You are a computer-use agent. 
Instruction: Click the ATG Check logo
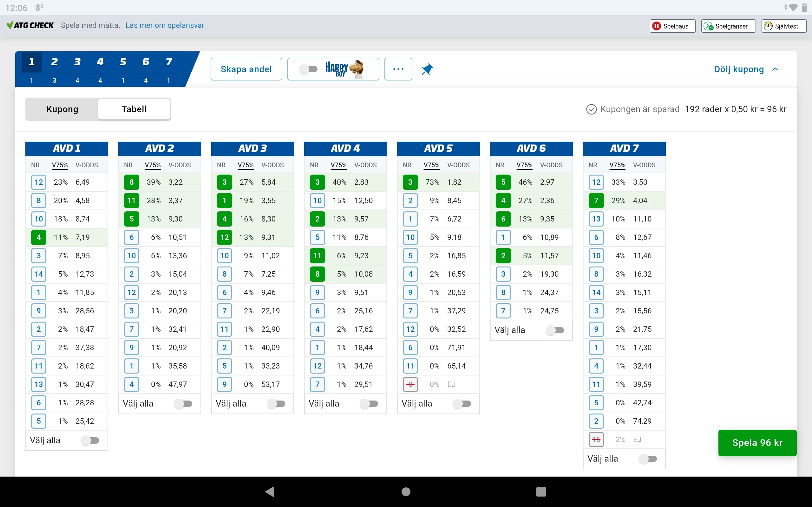pos(30,25)
